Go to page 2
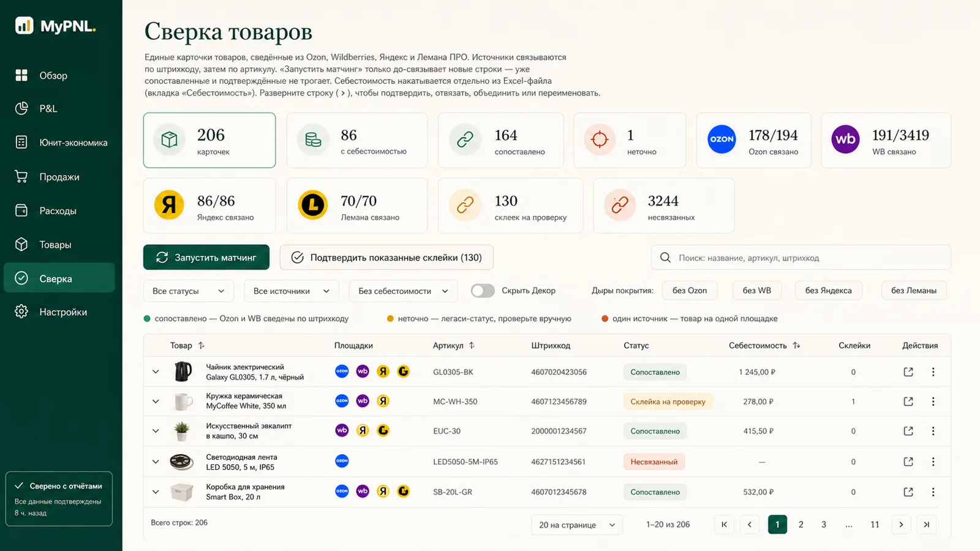Image resolution: width=980 pixels, height=551 pixels. coord(801,525)
